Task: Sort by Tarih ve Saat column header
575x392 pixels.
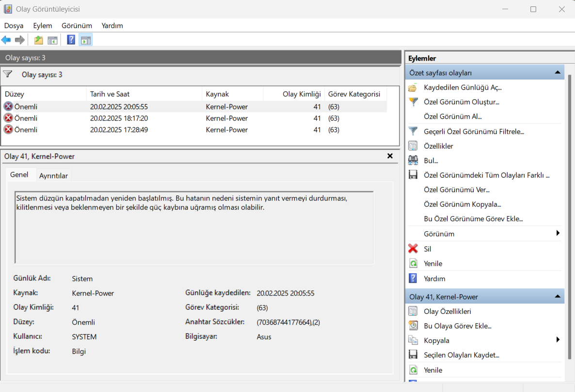Action: (110, 94)
